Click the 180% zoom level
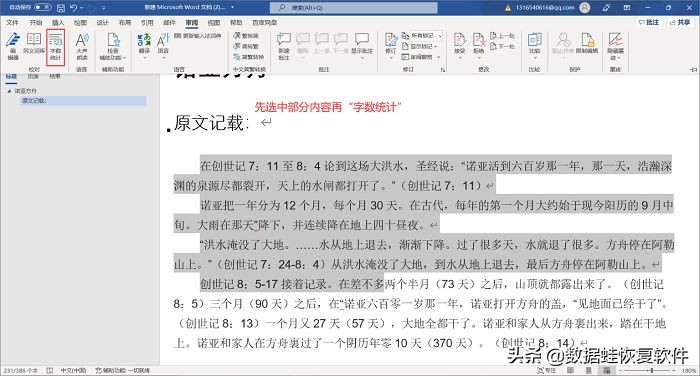 pos(689,371)
